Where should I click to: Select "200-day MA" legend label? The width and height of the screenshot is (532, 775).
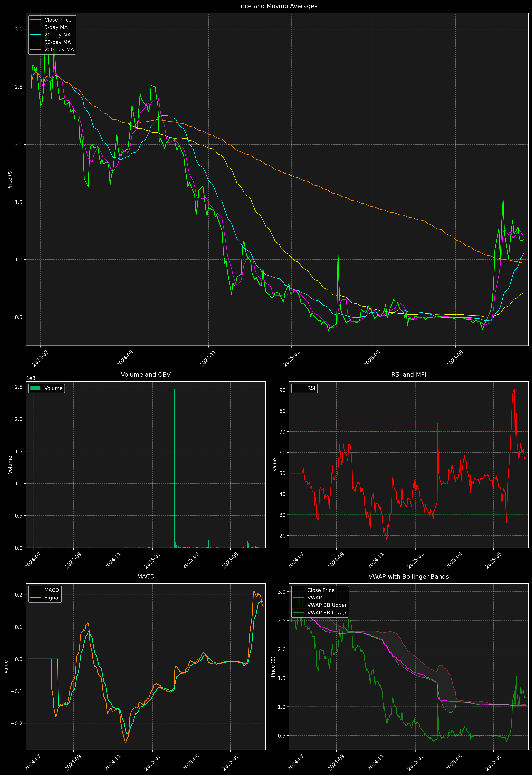[x=59, y=50]
